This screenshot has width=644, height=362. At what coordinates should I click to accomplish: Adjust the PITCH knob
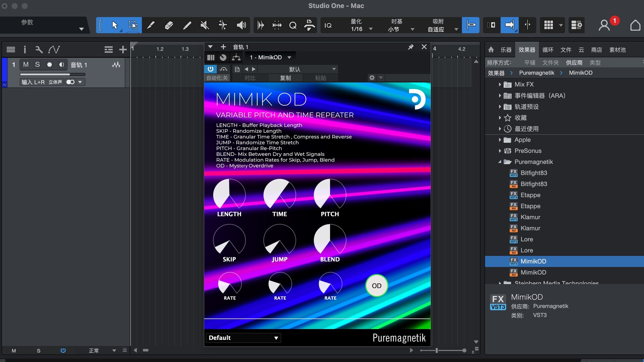tap(330, 194)
